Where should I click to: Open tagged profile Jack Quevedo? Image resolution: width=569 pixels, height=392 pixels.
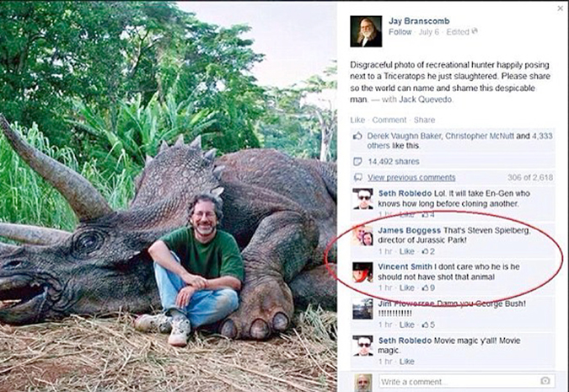coord(429,99)
